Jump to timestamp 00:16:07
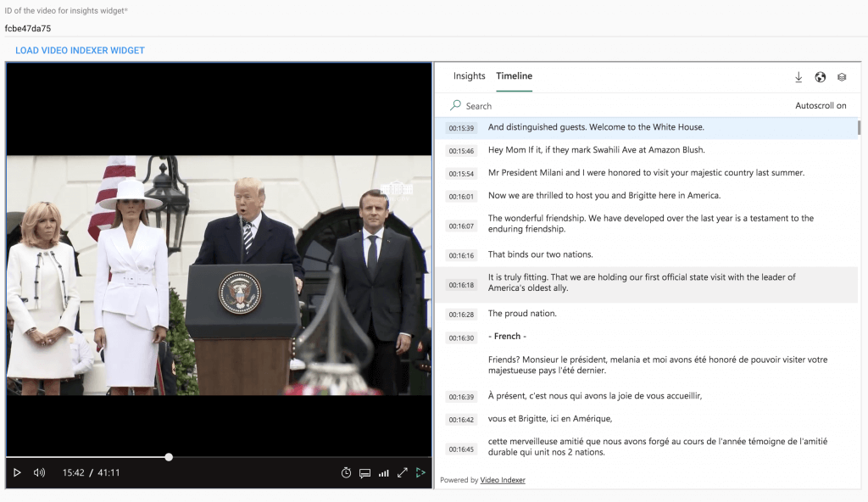 pyautogui.click(x=461, y=226)
